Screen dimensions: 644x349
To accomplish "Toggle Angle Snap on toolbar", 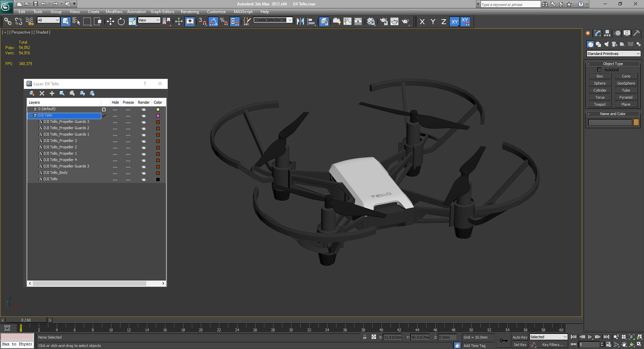I will [213, 21].
